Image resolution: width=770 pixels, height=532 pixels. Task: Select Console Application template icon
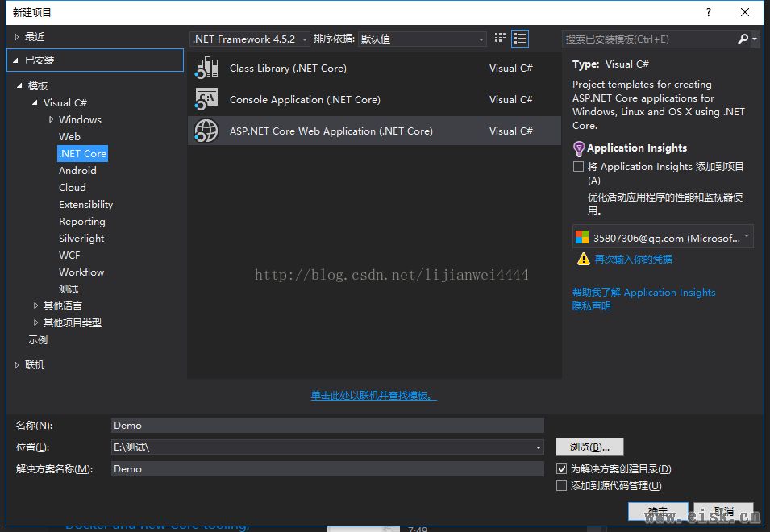point(206,99)
